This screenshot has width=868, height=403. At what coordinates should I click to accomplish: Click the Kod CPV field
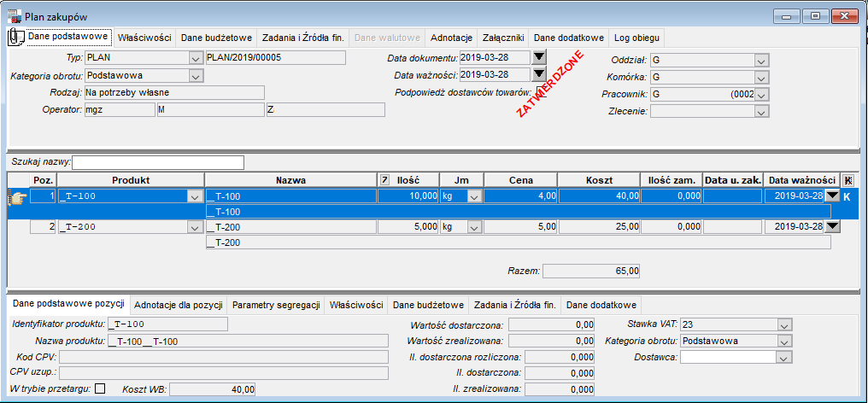(224, 357)
